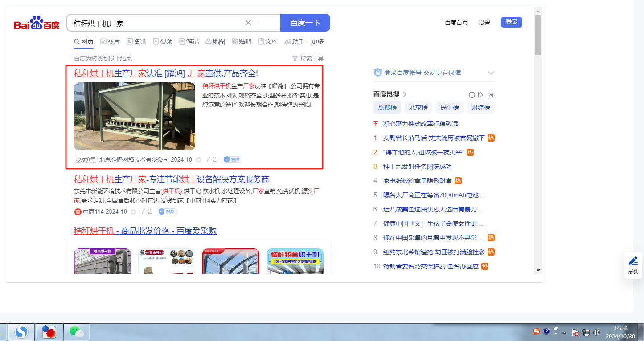
Task: Switch to the 北京榜 tab
Action: [x=418, y=107]
